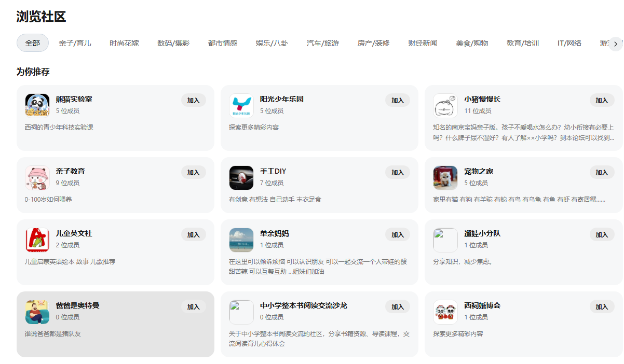
Task: Show more categories with the right chevron arrow
Action: [616, 44]
